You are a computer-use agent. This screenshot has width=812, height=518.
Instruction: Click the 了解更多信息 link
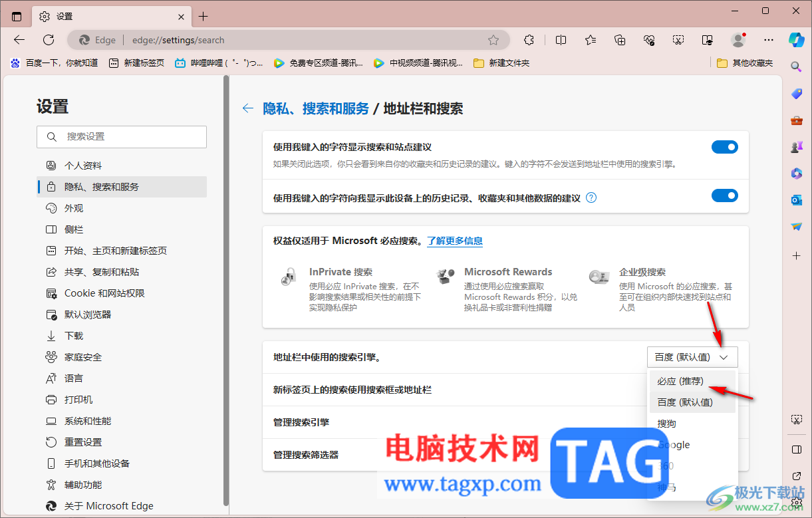(455, 241)
